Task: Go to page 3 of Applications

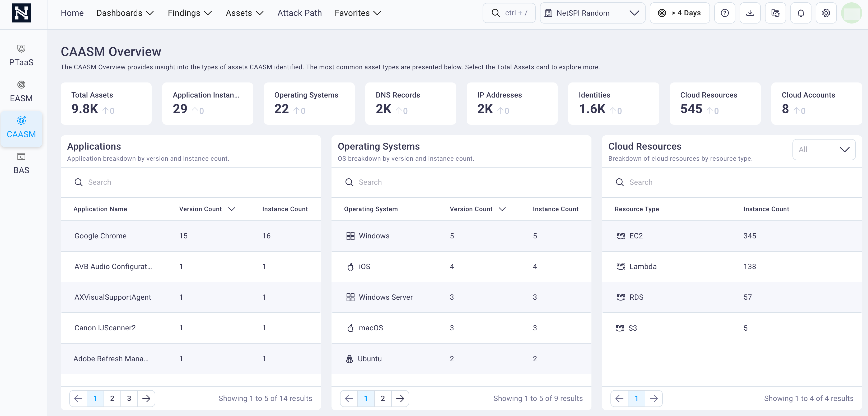Action: click(129, 399)
